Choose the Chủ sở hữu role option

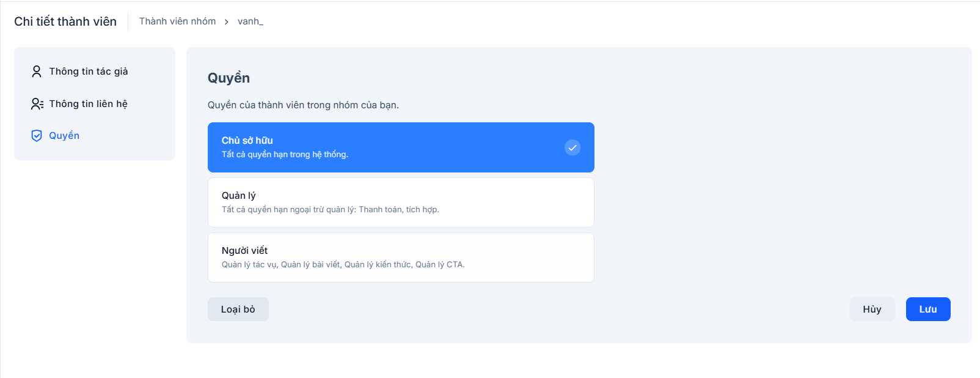click(391, 147)
